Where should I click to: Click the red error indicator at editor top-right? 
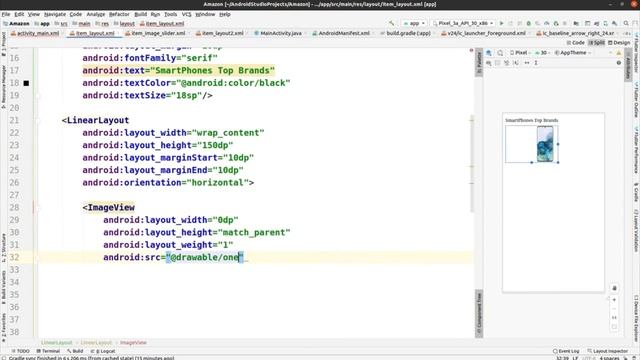[x=471, y=50]
